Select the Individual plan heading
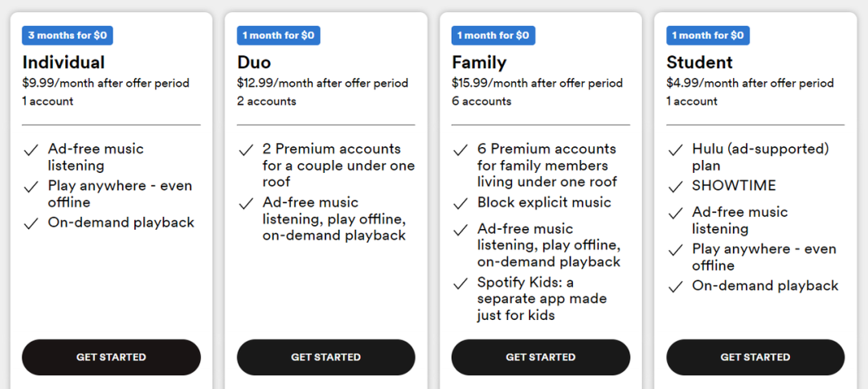This screenshot has width=868, height=389. tap(63, 63)
